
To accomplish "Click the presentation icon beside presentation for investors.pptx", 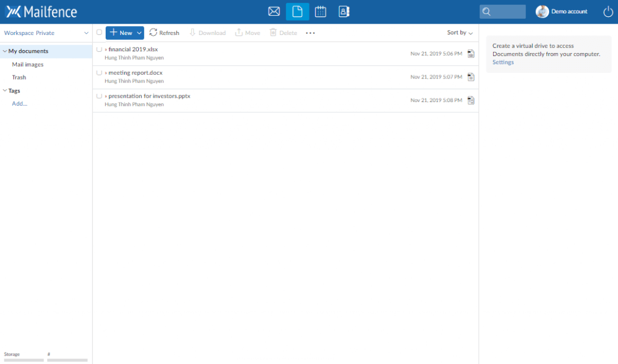I will pyautogui.click(x=471, y=100).
